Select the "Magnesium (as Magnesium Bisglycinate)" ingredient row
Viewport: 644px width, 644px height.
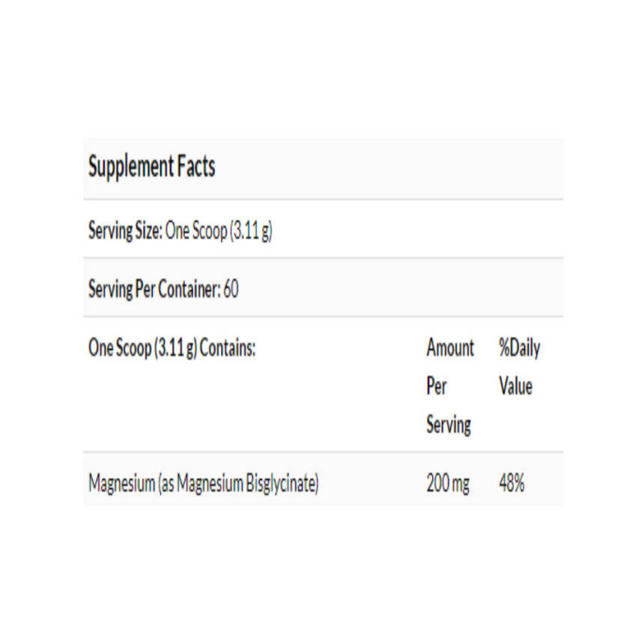[x=204, y=484]
